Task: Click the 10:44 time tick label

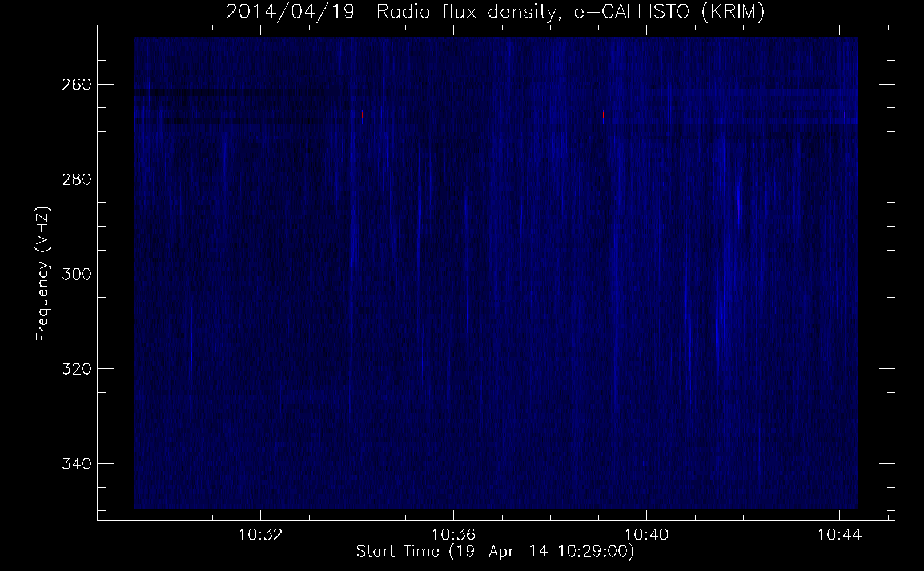Action: pos(839,535)
